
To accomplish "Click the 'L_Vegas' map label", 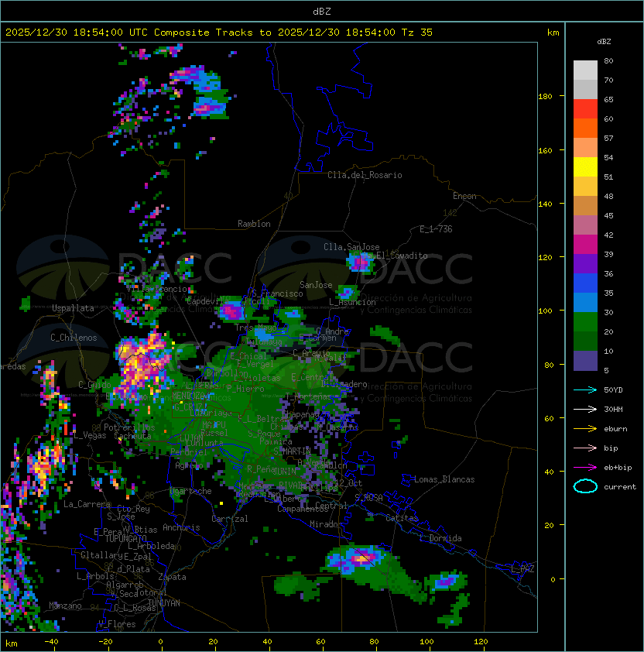I will point(90,435).
